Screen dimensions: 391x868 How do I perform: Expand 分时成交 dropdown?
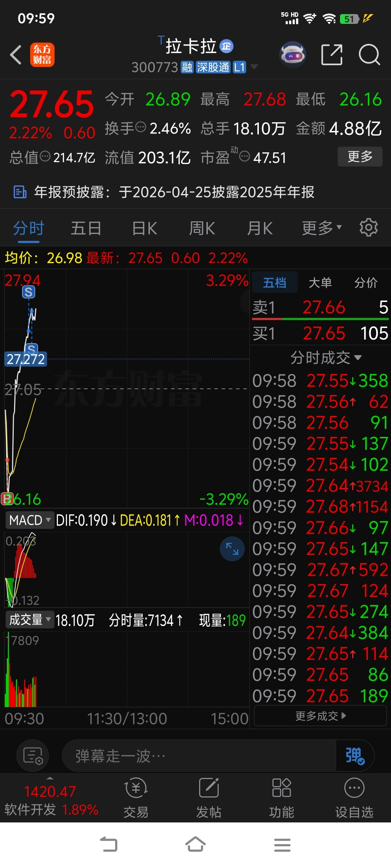tap(326, 358)
